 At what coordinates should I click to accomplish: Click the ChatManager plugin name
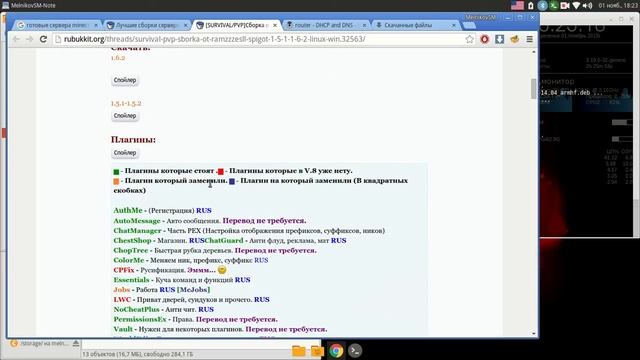coord(137,230)
